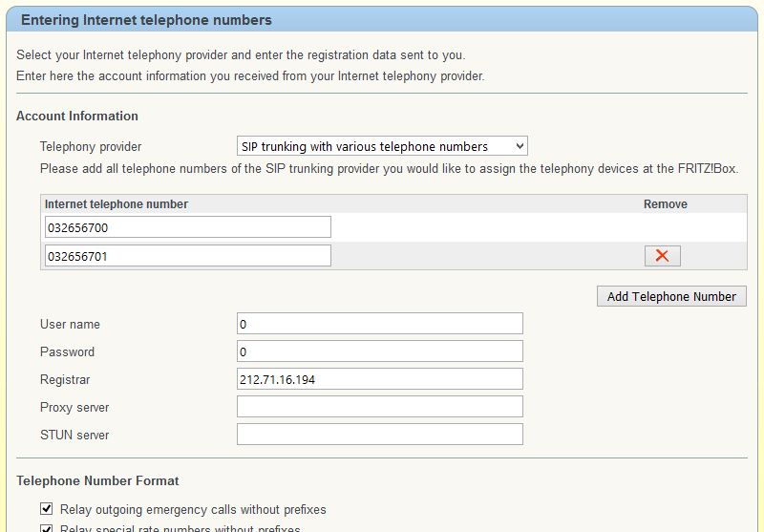Select the Registrar field with 212.71.16.194
Screen dimensions: 764x532
[379, 379]
